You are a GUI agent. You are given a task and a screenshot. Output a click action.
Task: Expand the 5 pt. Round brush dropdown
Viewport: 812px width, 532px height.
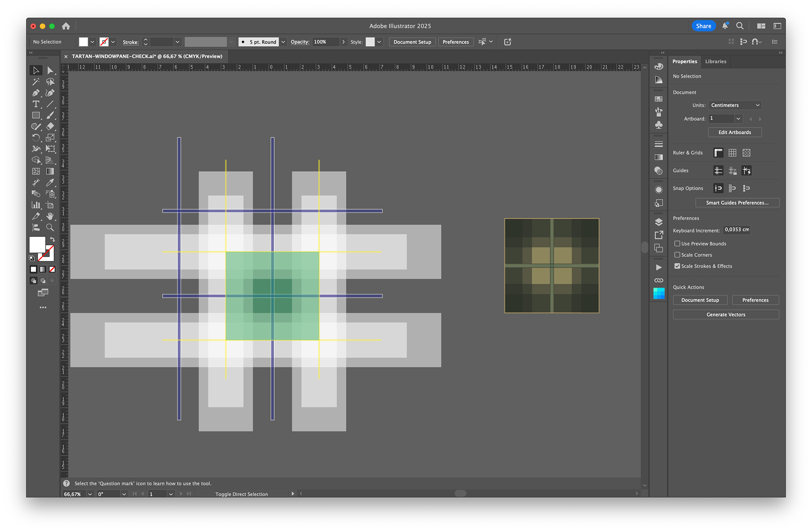click(283, 42)
